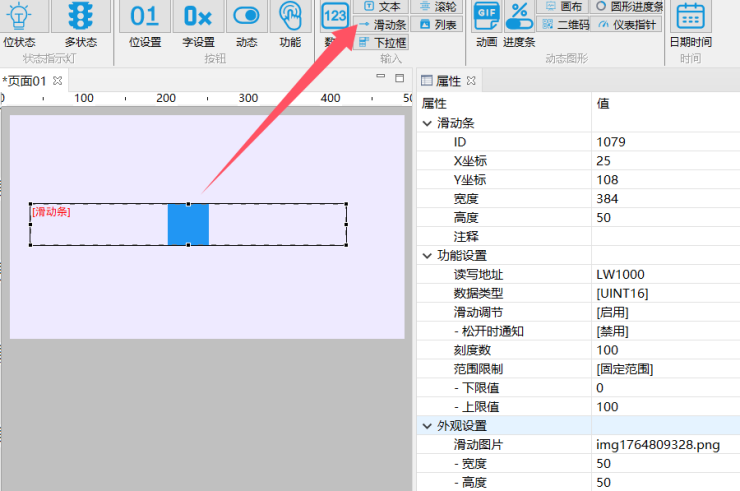Select the 多状态 multi-state lamp tool

click(81, 25)
